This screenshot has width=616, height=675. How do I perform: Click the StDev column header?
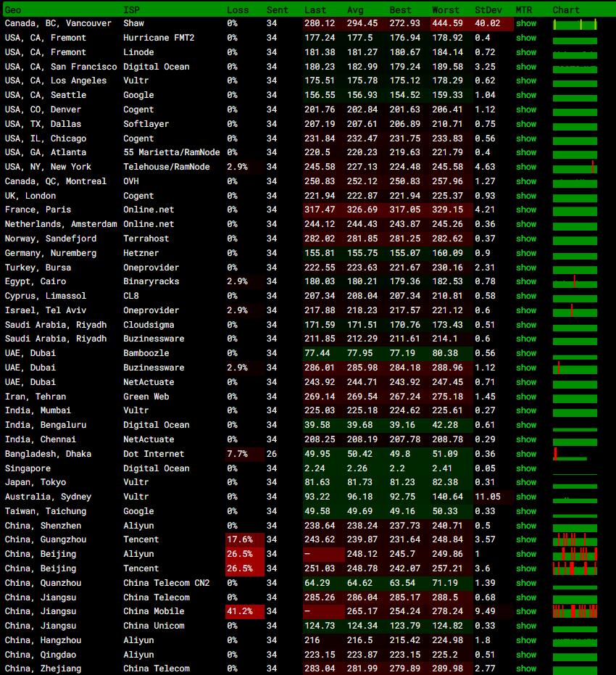488,10
